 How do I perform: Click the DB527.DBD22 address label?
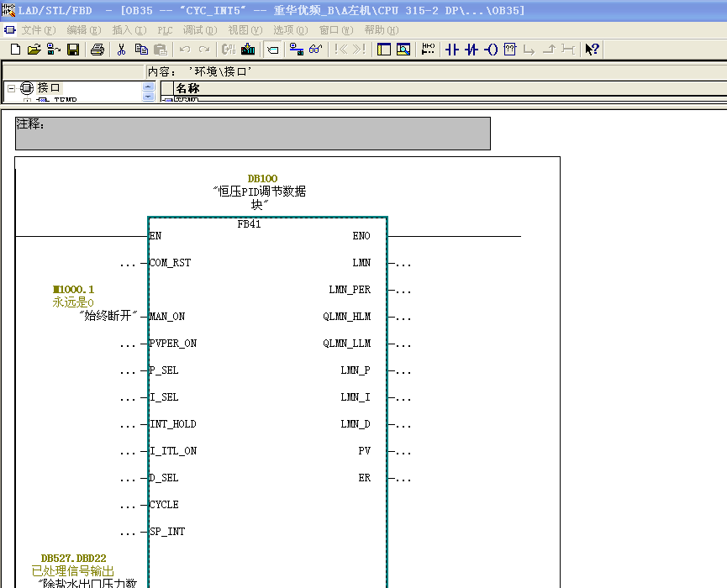tap(73, 559)
